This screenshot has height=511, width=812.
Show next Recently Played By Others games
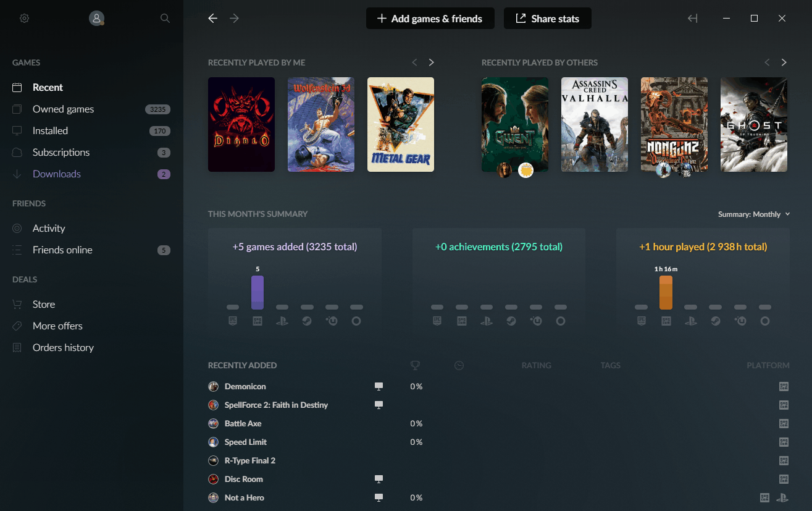[784, 62]
